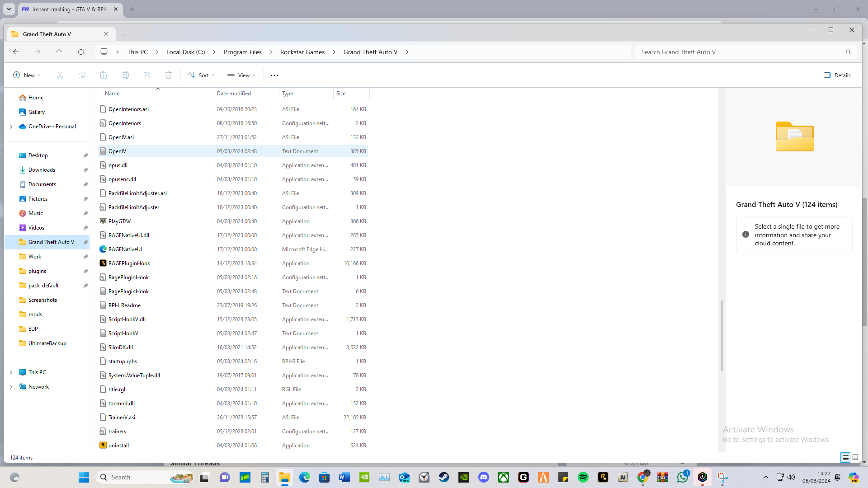Go up one folder level
This screenshot has height=488, width=868.
(59, 52)
